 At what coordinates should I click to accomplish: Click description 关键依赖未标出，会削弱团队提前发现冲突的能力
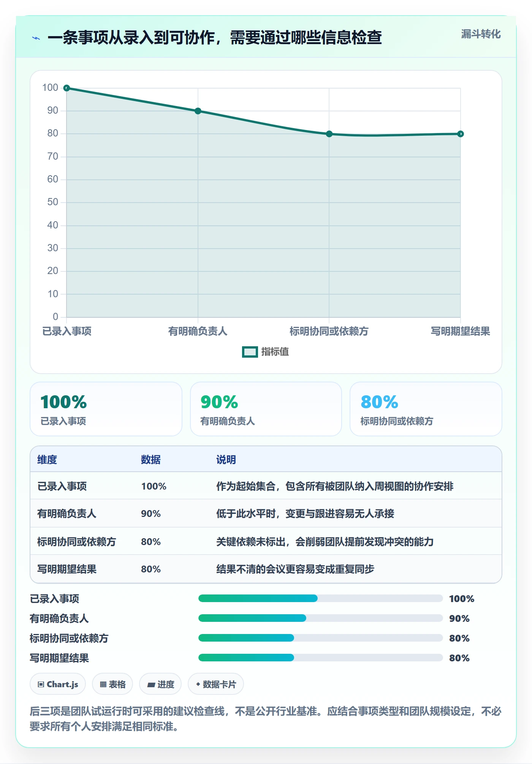coord(325,542)
